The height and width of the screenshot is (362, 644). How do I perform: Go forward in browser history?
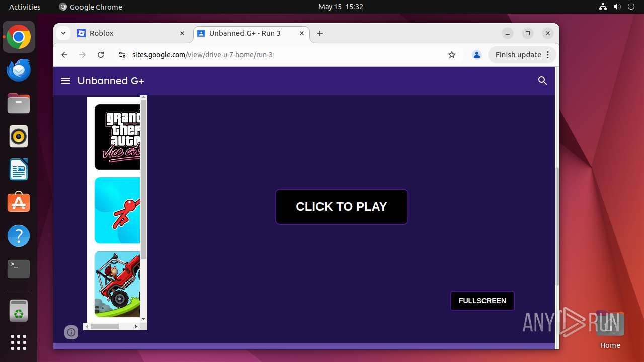83,55
